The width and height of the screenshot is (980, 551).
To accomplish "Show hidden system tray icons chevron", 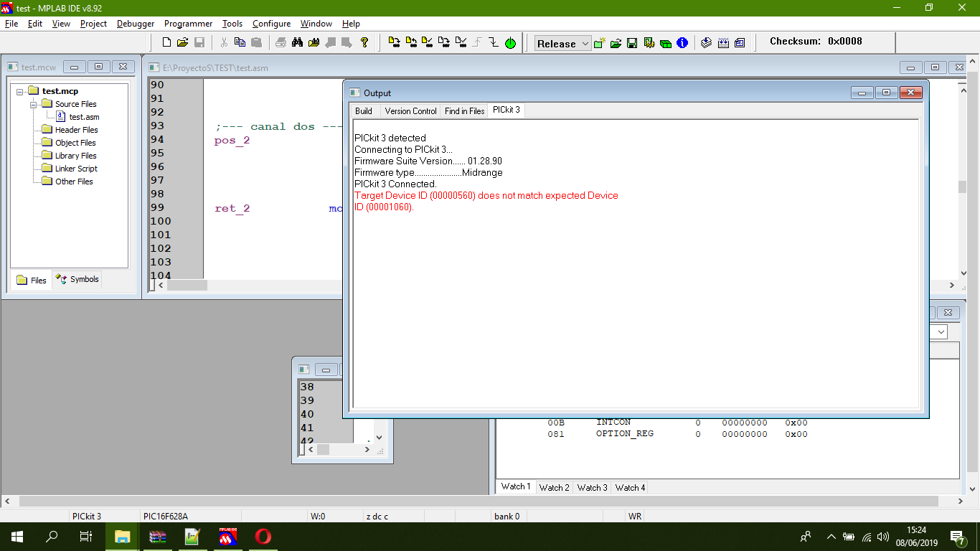I will (x=831, y=537).
